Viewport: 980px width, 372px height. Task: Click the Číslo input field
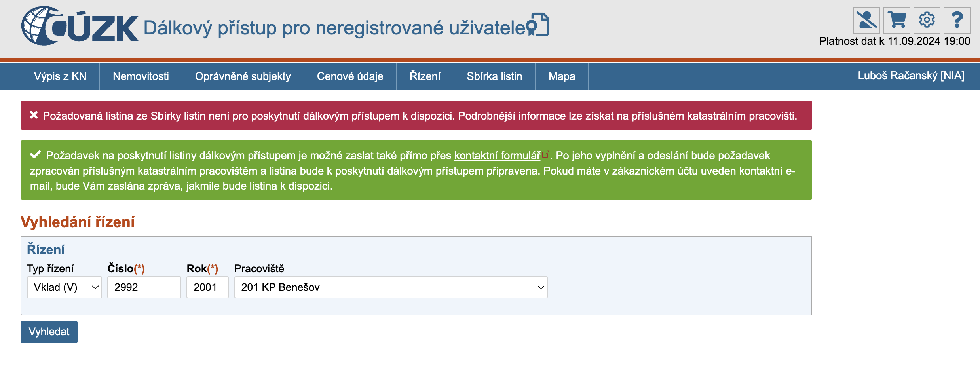click(144, 287)
